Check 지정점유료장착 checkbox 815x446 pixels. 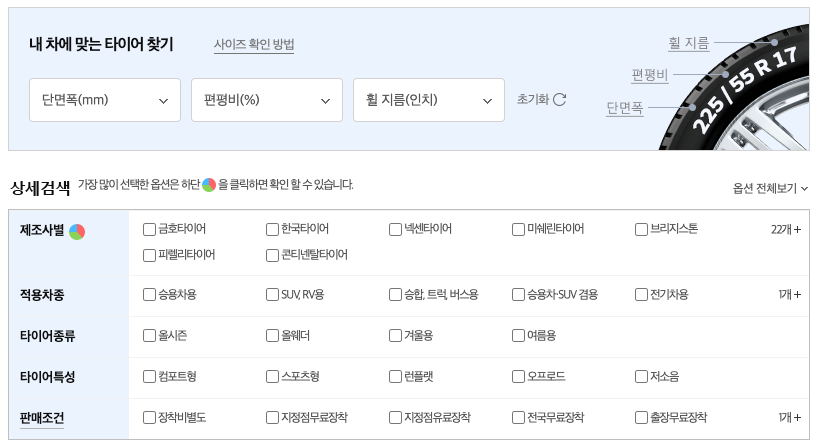[x=396, y=418]
